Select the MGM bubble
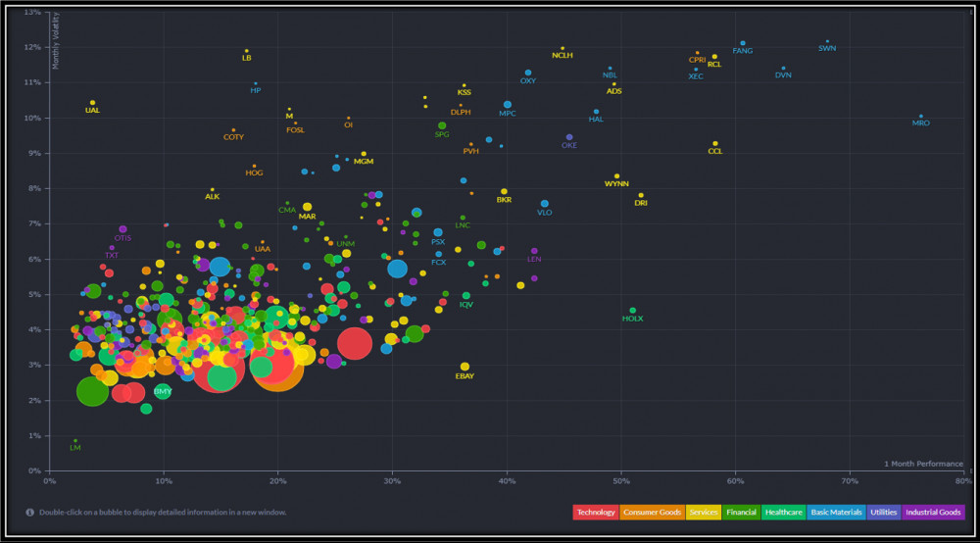The image size is (980, 543). 364,154
